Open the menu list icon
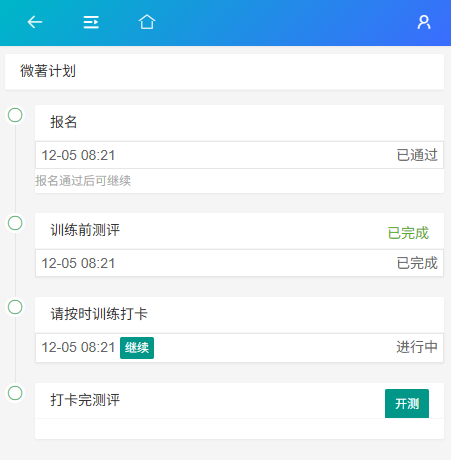This screenshot has height=460, width=451. click(91, 22)
